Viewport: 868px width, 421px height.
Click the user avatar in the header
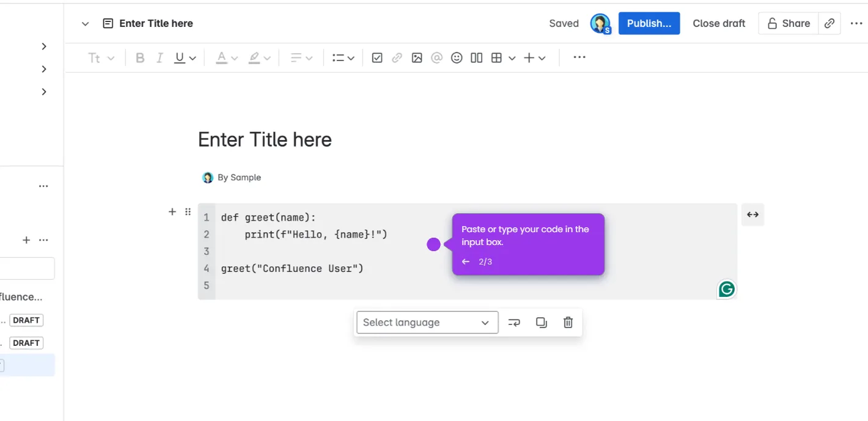tap(600, 23)
